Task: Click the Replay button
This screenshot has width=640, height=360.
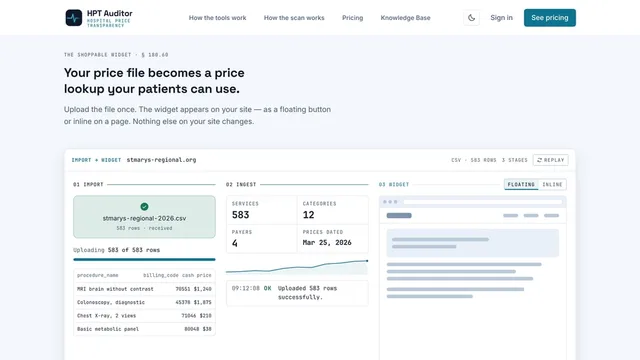Action: pos(551,160)
